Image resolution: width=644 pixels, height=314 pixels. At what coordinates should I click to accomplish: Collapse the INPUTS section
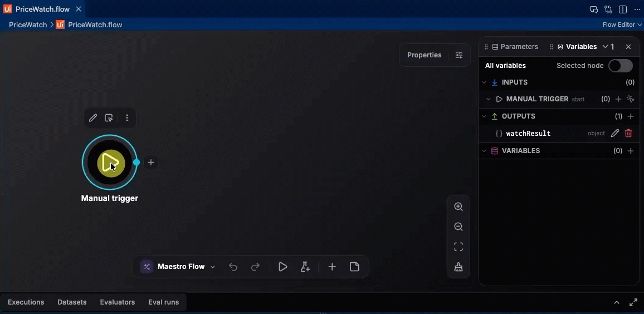point(484,82)
